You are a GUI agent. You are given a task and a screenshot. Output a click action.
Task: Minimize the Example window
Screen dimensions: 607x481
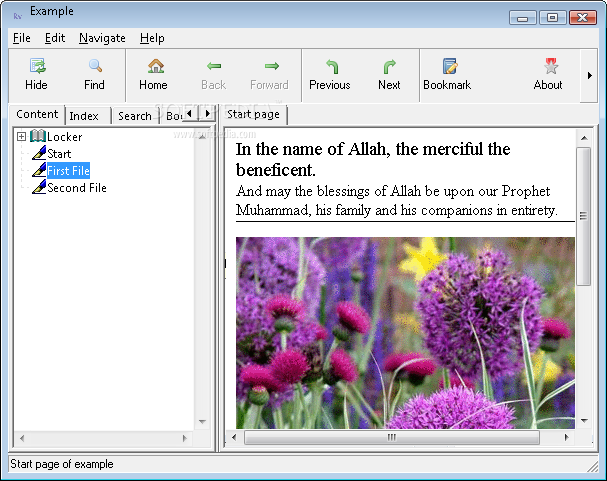click(x=522, y=18)
